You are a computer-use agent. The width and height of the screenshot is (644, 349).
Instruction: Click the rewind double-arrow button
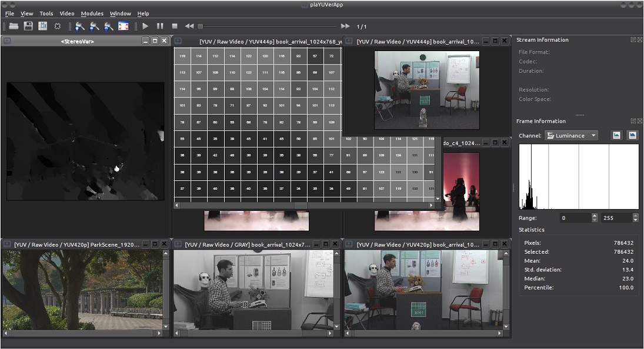(x=189, y=26)
